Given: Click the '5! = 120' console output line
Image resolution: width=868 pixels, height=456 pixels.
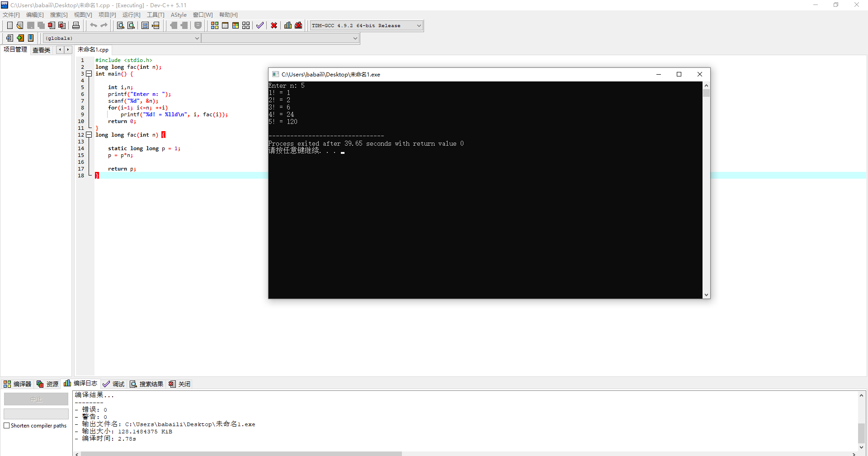Looking at the screenshot, I should pyautogui.click(x=283, y=122).
